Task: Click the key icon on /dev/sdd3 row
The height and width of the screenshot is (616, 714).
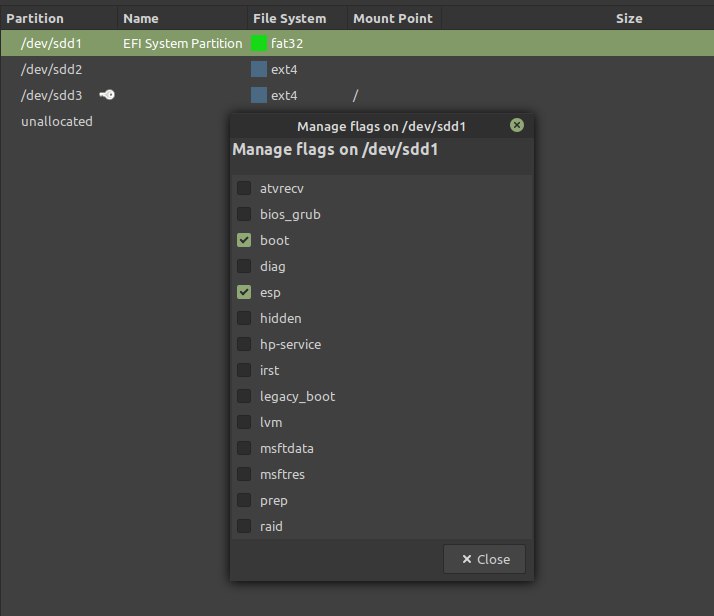Action: pyautogui.click(x=107, y=95)
